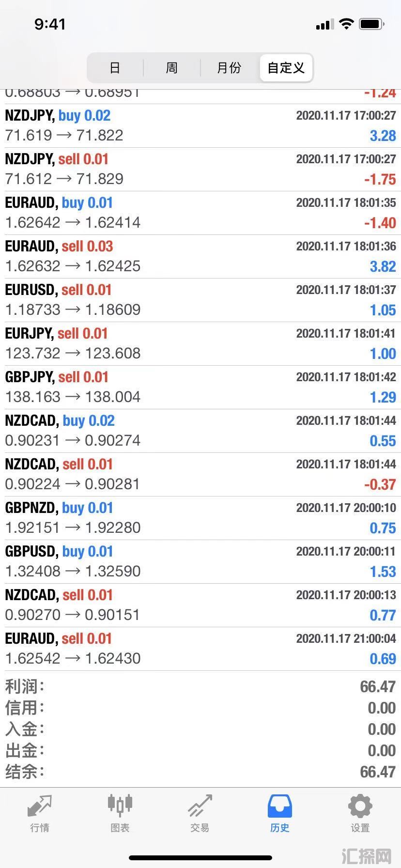Viewport: 401px width, 868px height.
Task: Tap the 9:41 clock in status bar
Action: coord(50,24)
